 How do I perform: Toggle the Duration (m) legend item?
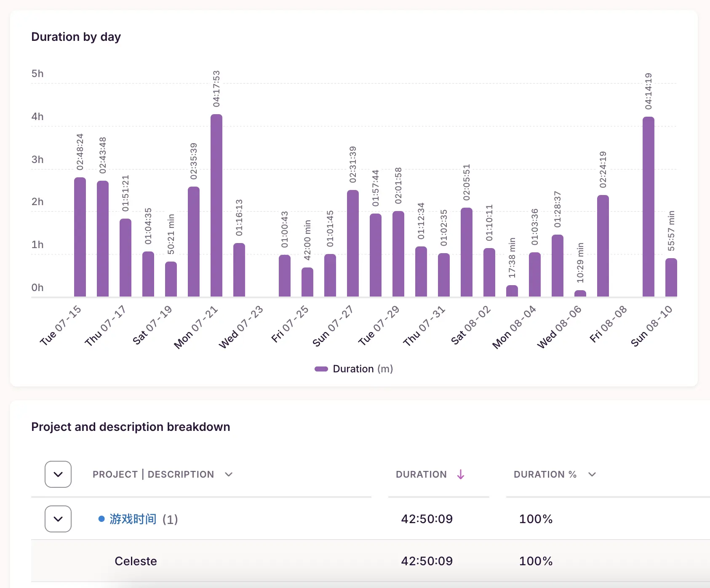[362, 369]
